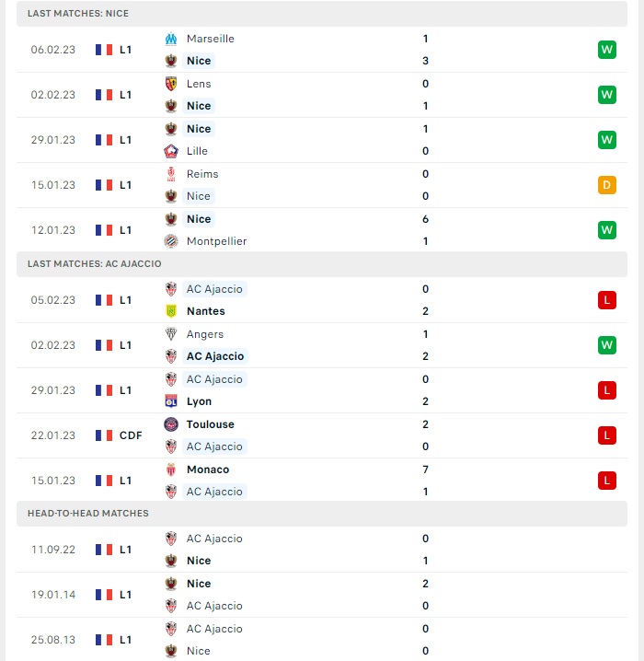Screen dimensions: 644x661
Task: Click the Lyon OL crest icon
Action: 170,401
